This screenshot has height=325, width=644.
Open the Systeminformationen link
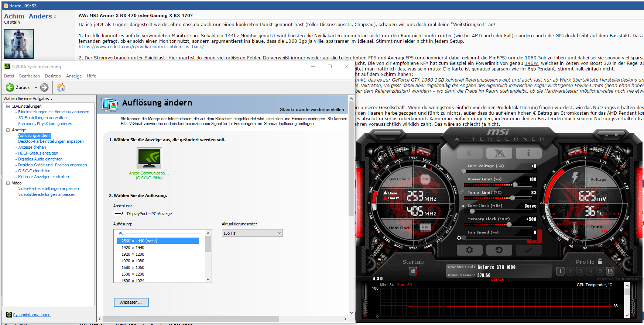[32, 315]
